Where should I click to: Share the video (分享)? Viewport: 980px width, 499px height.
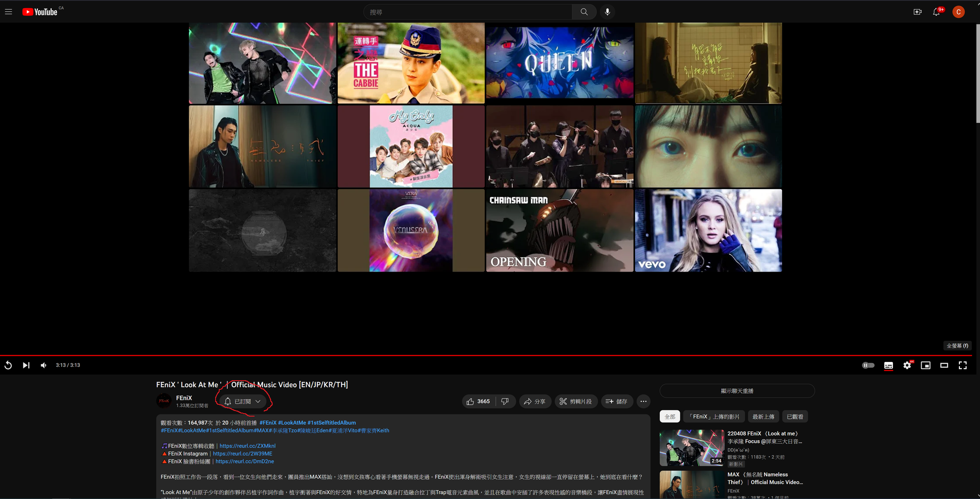pos(535,401)
